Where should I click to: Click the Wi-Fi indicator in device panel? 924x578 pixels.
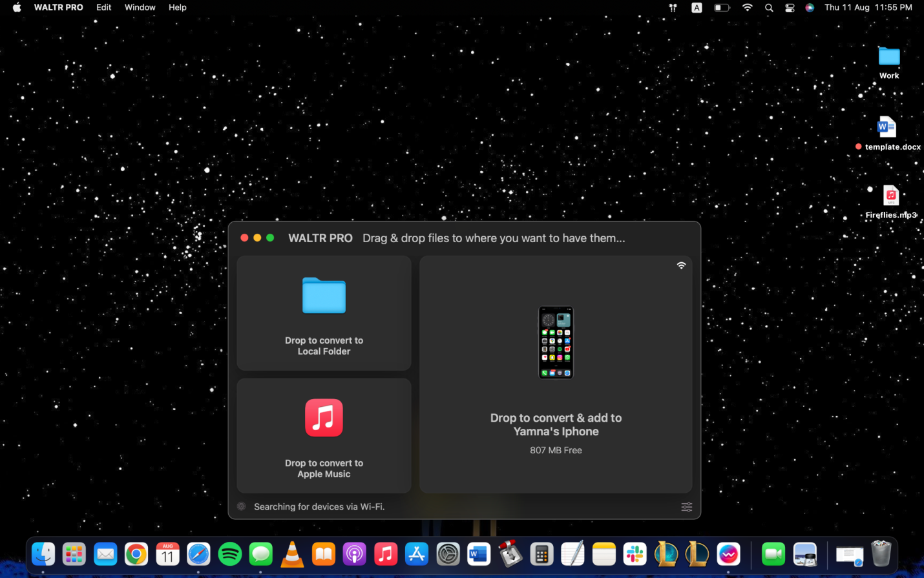(681, 265)
